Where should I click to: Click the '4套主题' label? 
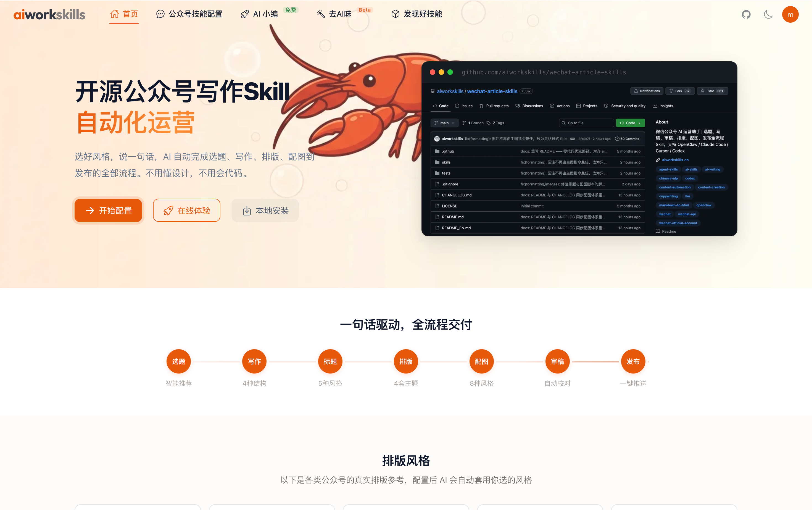coord(406,383)
